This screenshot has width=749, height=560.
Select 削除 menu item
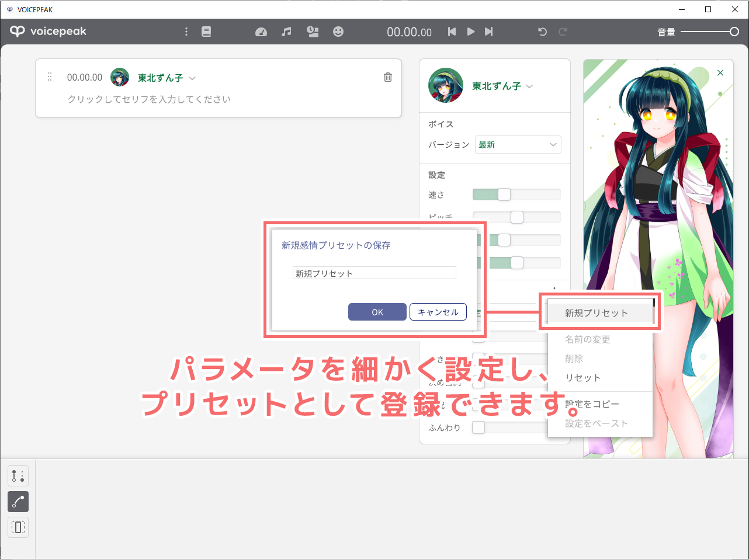600,359
